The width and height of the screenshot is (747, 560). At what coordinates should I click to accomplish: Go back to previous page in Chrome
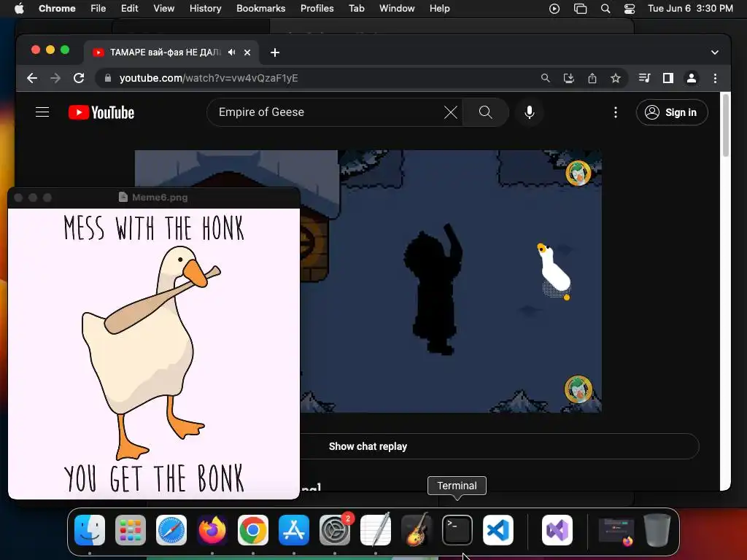click(32, 78)
